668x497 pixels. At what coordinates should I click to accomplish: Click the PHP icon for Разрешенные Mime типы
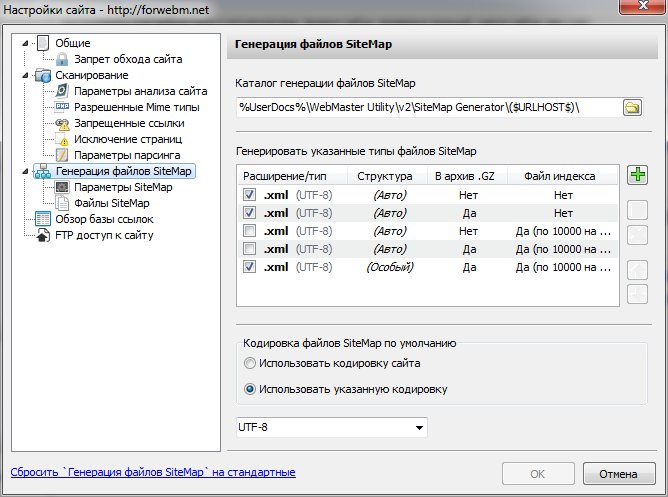(62, 107)
